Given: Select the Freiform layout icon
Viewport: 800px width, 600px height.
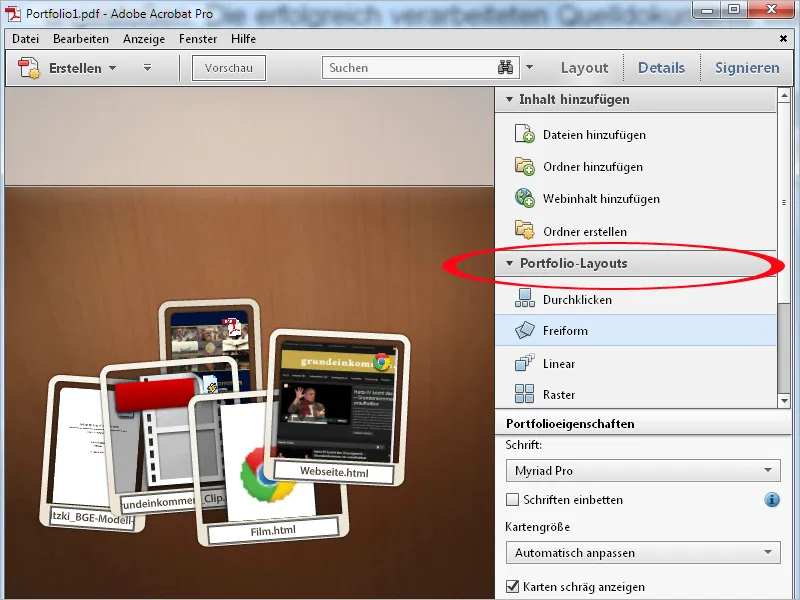Looking at the screenshot, I should (524, 330).
